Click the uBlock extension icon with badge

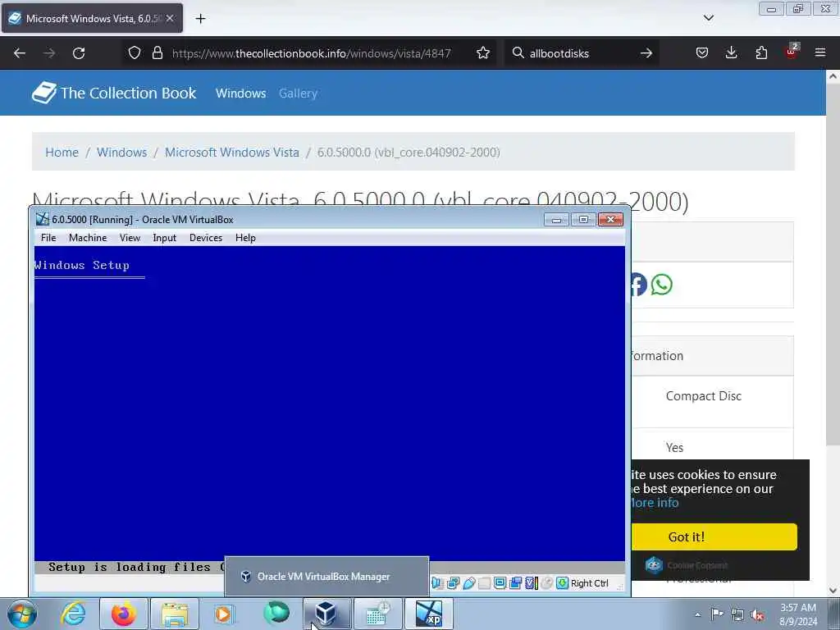coord(792,52)
